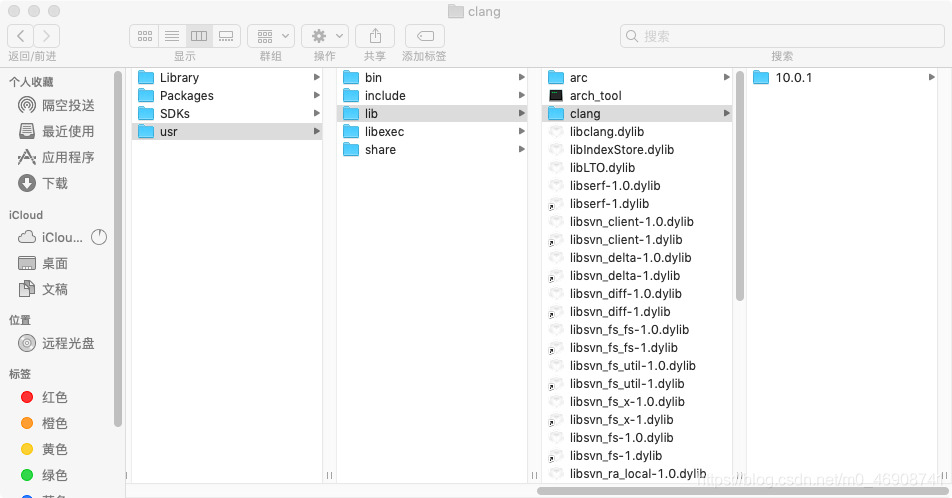Expand the bin folder arrow

522,77
